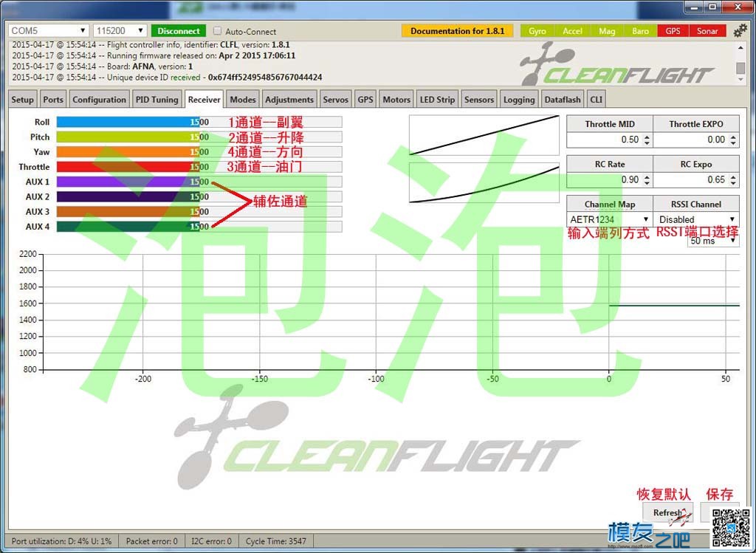
Task: Adjust the Throttle EXPO stepper arrows
Action: 733,140
